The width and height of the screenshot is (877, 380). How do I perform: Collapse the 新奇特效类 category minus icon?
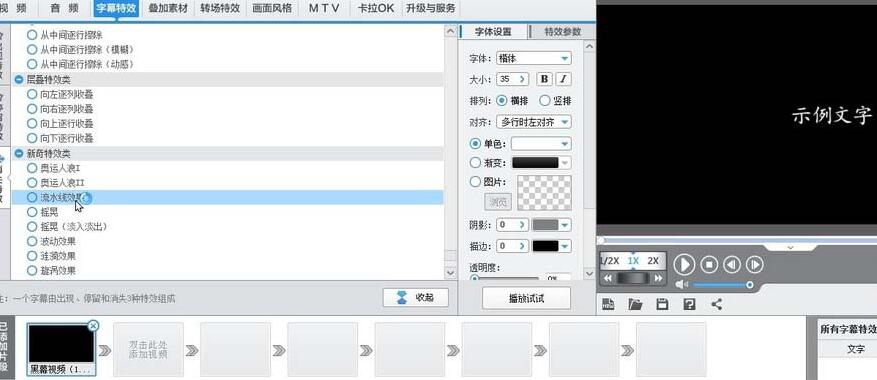click(18, 153)
